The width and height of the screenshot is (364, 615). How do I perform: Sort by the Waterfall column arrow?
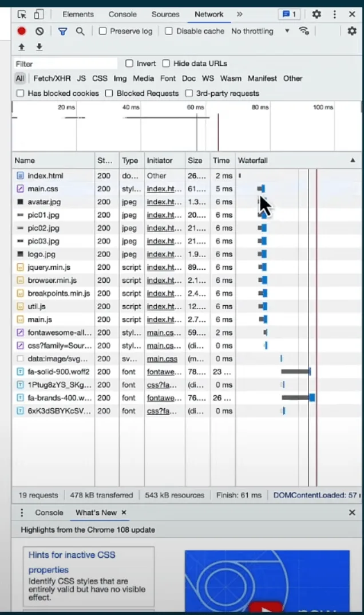click(x=353, y=160)
